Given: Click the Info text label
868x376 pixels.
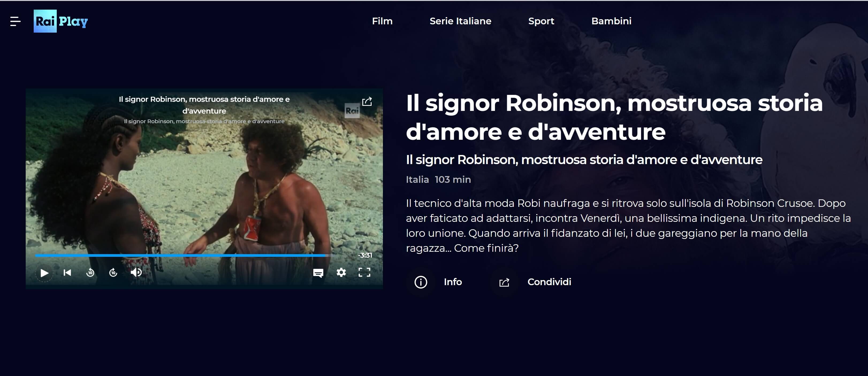Looking at the screenshot, I should click(452, 282).
